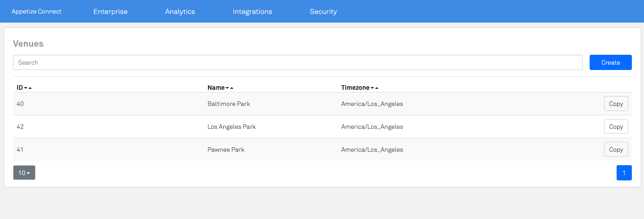Open the Baltimore Park venue row
Viewport: 644px width, 219px height.
coord(229,104)
